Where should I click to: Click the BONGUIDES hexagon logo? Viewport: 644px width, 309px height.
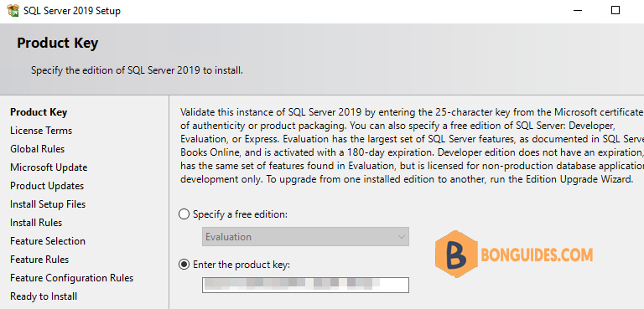pyautogui.click(x=455, y=255)
